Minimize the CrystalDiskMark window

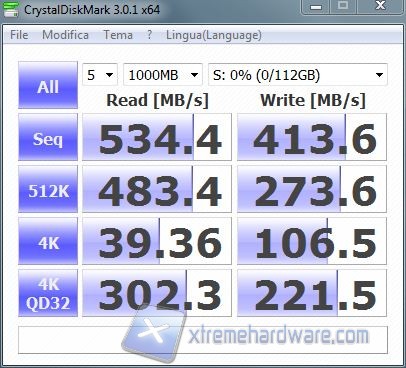[x=315, y=7]
